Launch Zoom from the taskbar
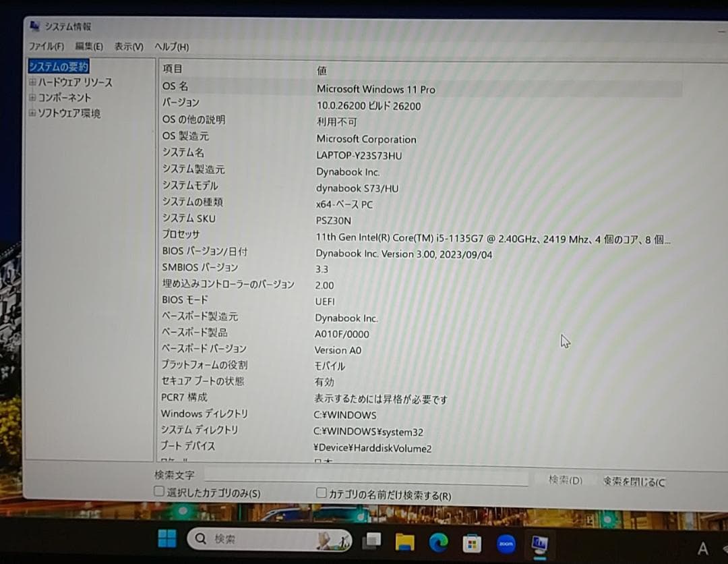This screenshot has width=728, height=564. (506, 541)
